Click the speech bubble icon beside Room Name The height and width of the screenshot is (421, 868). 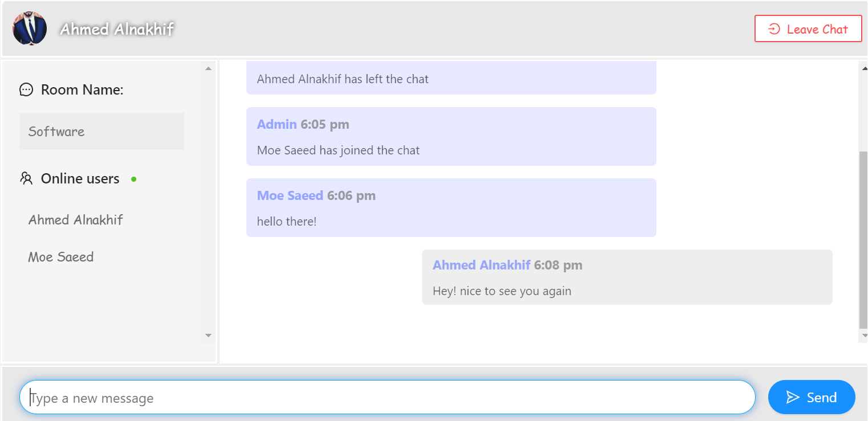click(26, 89)
